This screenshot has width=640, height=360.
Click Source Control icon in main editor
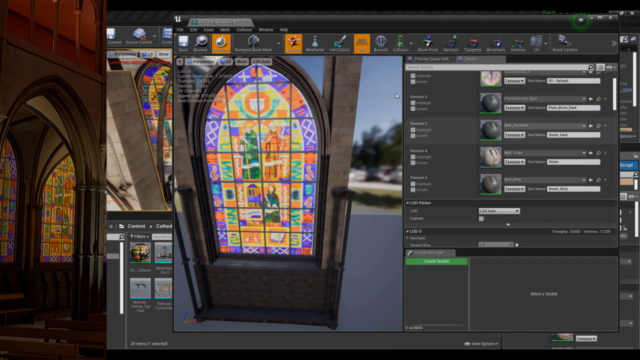[x=139, y=36]
